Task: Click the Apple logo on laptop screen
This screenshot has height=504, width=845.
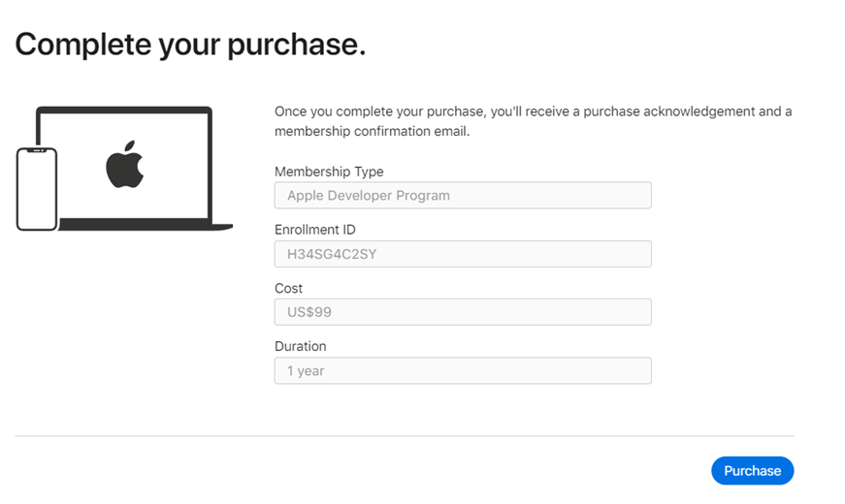Action: point(124,164)
